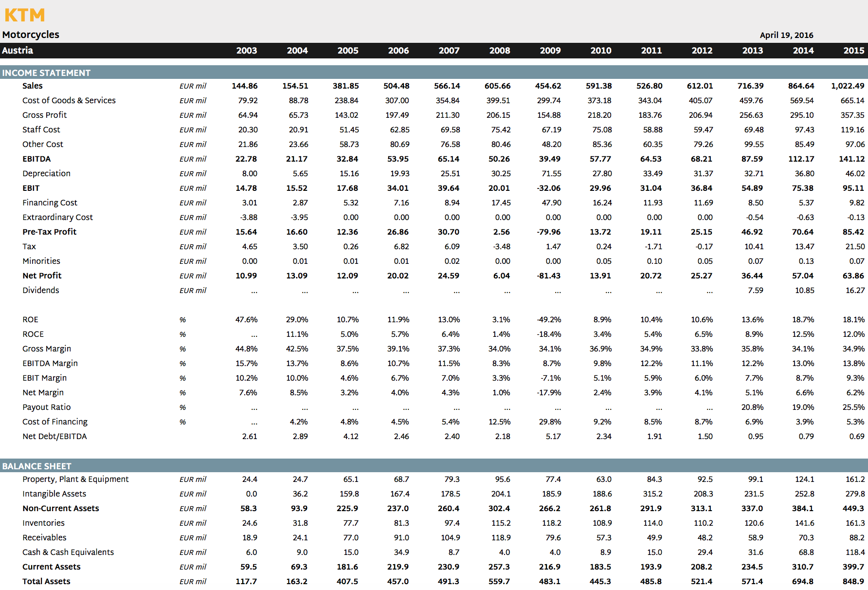
Task: Click Depreciation 2009 value 71.55
Action: (551, 173)
